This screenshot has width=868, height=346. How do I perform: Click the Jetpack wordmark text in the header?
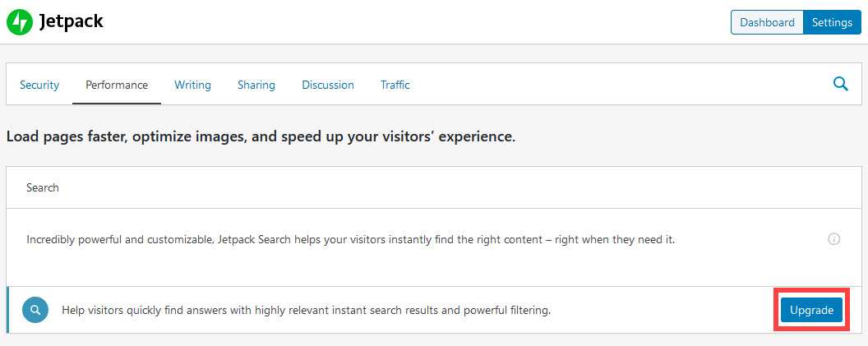72,22
